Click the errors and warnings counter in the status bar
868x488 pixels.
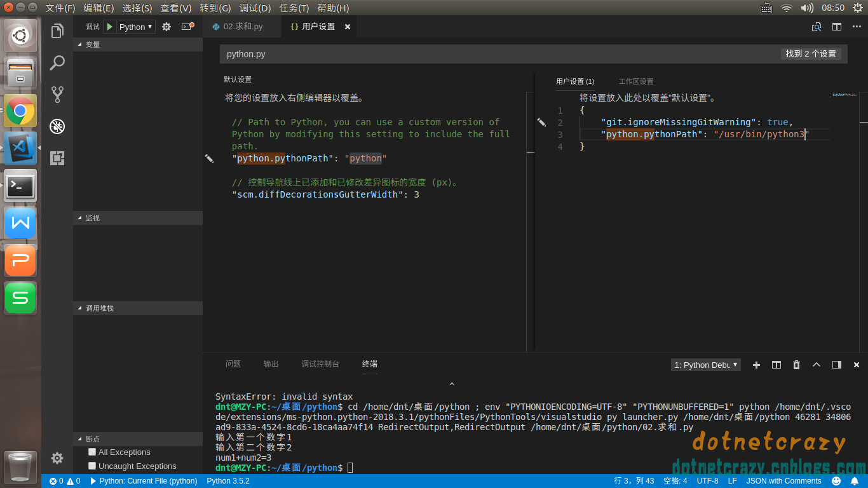tap(65, 481)
